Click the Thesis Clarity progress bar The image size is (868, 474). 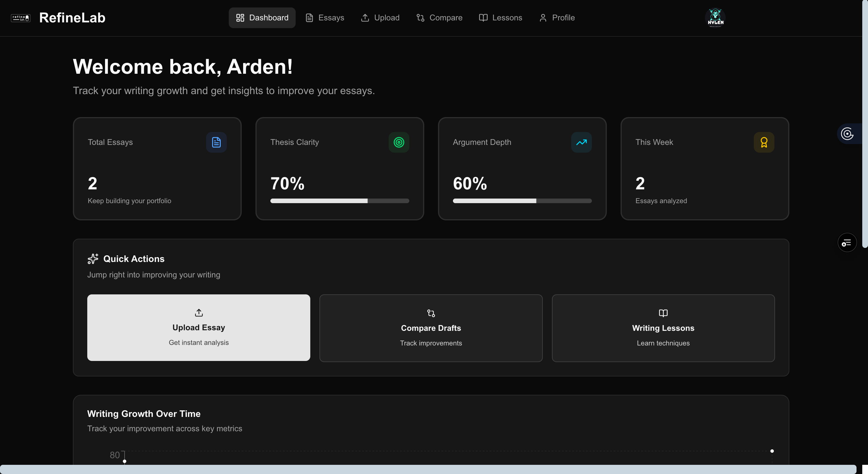[339, 201]
